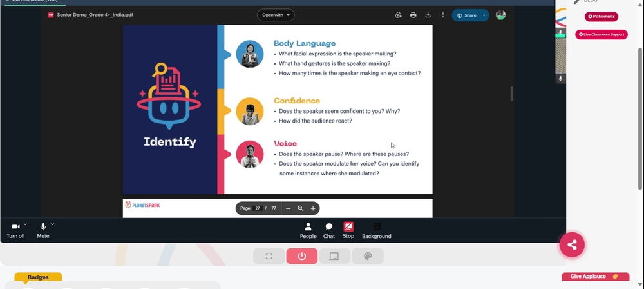The height and width of the screenshot is (289, 644).
Task: Click the PDF file type icon
Action: coord(51,15)
